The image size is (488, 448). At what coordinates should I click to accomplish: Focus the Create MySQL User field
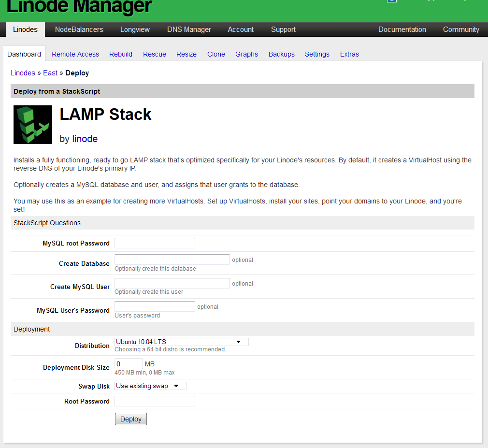172,283
